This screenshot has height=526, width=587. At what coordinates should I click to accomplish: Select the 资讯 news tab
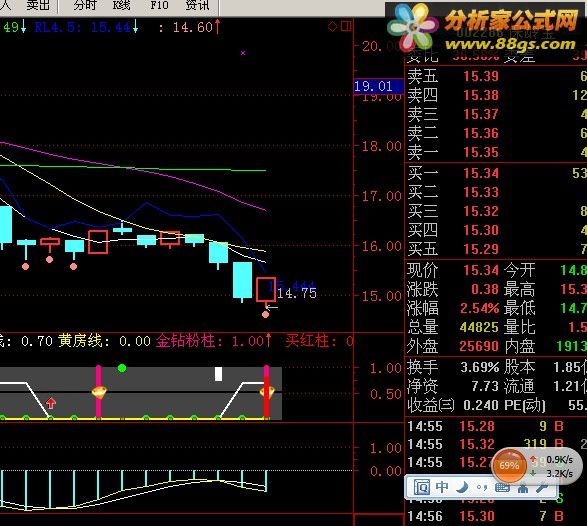(x=198, y=5)
